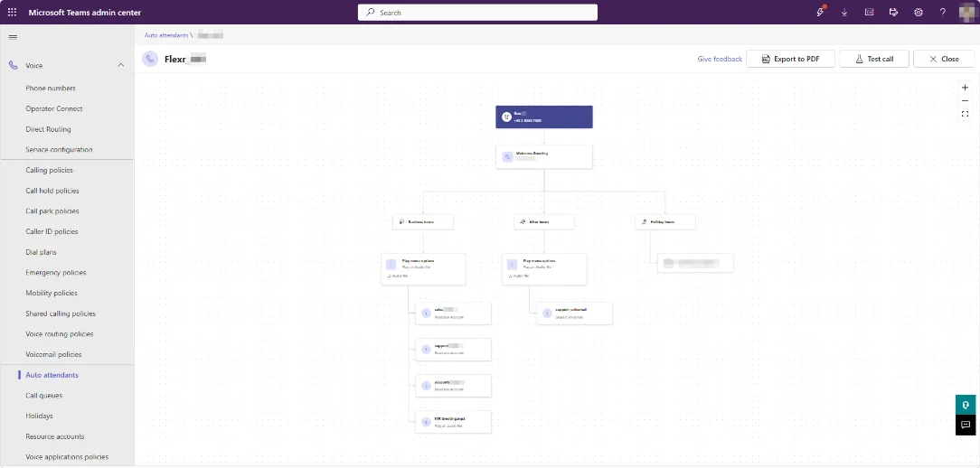Fit the diagram to screen
This screenshot has width=980, height=468.
pyautogui.click(x=965, y=114)
